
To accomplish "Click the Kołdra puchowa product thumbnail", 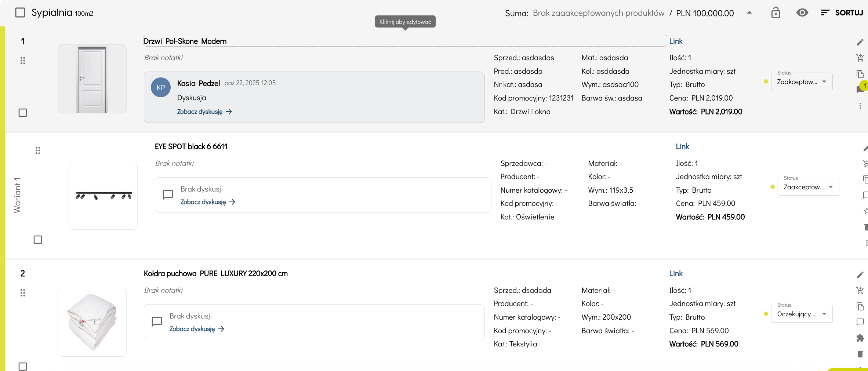I will point(92,322).
